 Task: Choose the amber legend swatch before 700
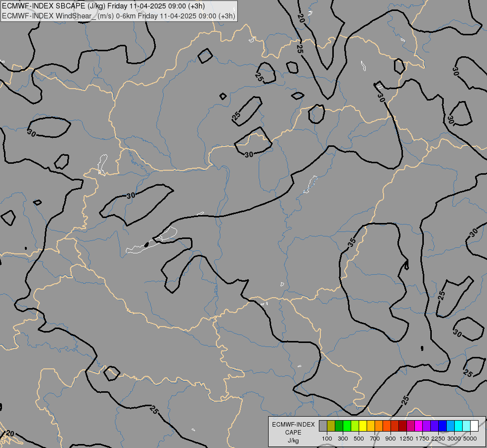pyautogui.click(x=371, y=426)
